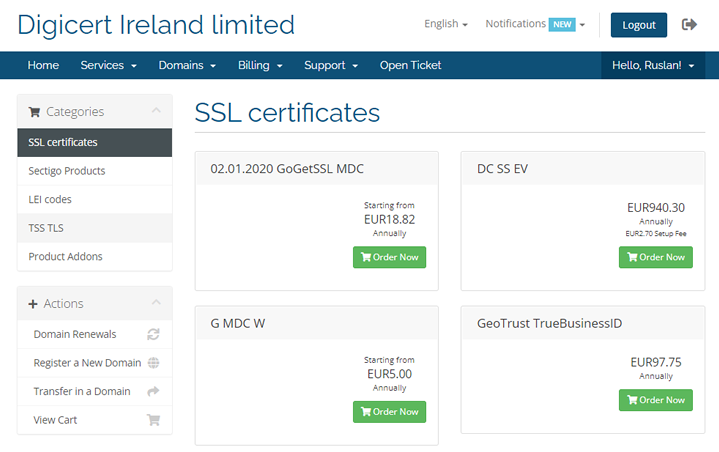Click the Digicert Ireland limited site title
Image resolution: width=719 pixels, height=452 pixels.
click(x=156, y=25)
